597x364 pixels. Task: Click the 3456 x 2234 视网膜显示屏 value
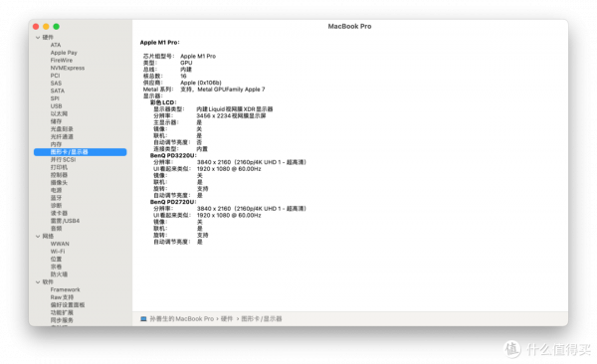[x=231, y=115]
